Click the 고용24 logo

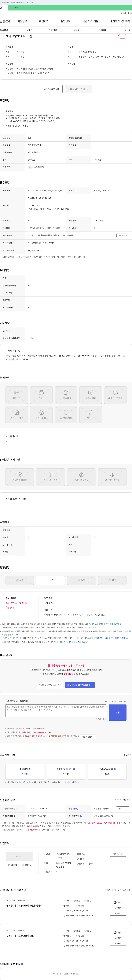coord(5,21)
